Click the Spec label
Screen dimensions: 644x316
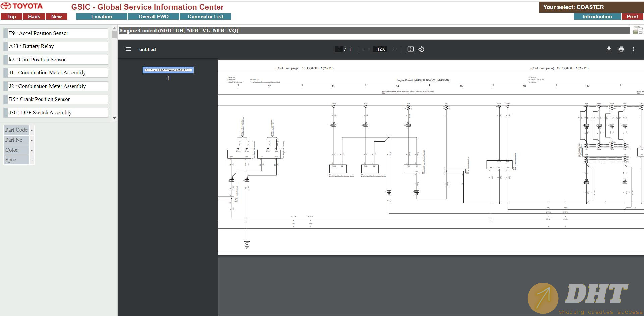(x=16, y=160)
